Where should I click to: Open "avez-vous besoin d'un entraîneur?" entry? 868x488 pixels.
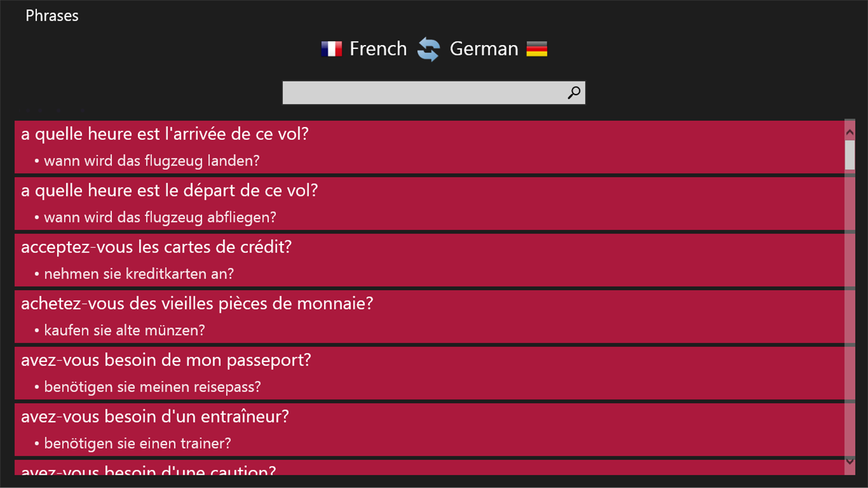coord(155,417)
